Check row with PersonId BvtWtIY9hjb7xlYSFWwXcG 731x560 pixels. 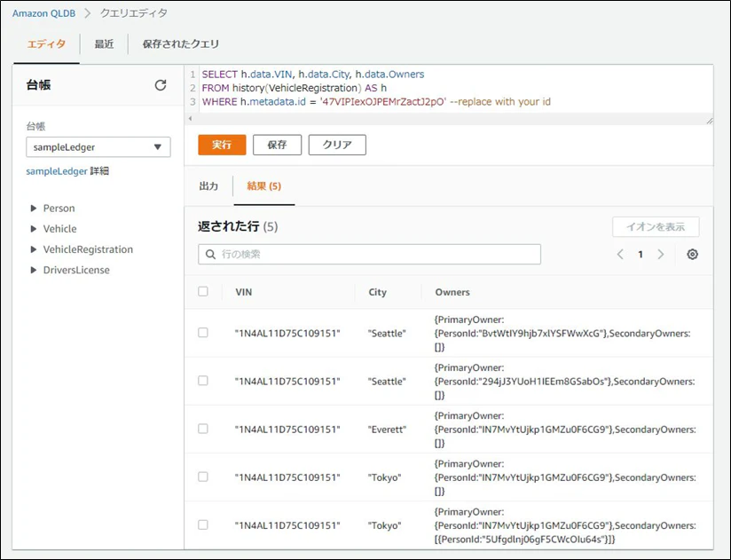point(203,333)
